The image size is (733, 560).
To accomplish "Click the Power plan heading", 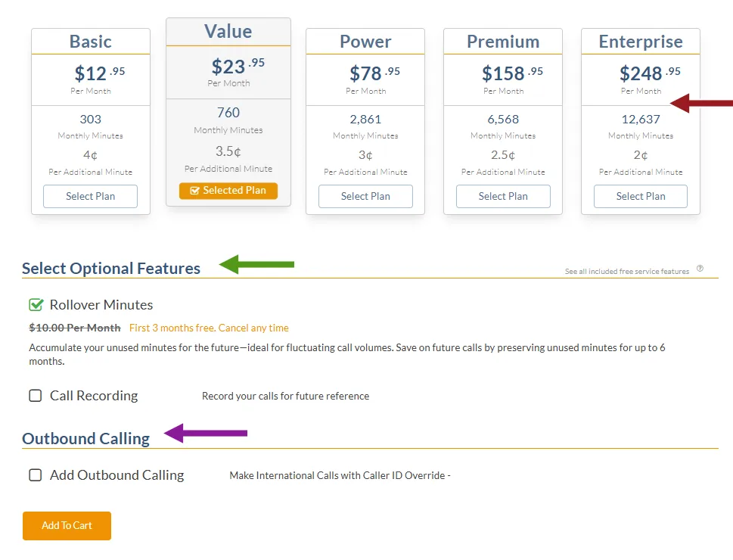I will pos(365,42).
